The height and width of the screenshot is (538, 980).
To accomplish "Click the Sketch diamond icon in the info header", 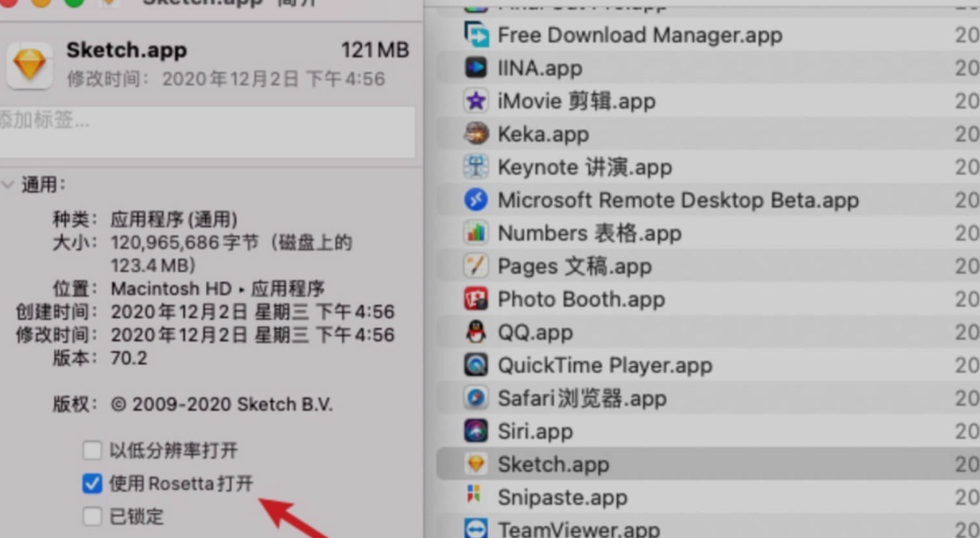I will pyautogui.click(x=30, y=65).
